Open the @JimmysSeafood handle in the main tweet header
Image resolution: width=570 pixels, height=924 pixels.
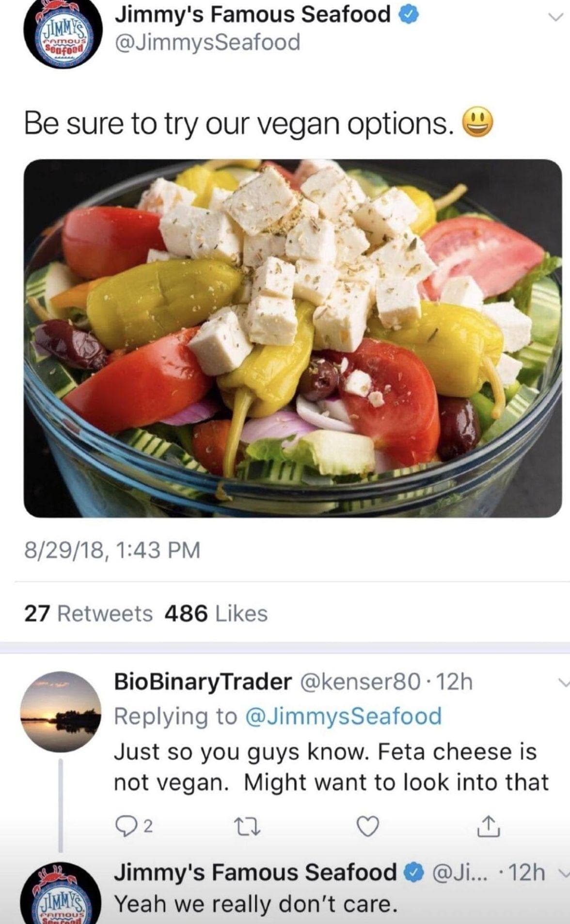(x=207, y=42)
